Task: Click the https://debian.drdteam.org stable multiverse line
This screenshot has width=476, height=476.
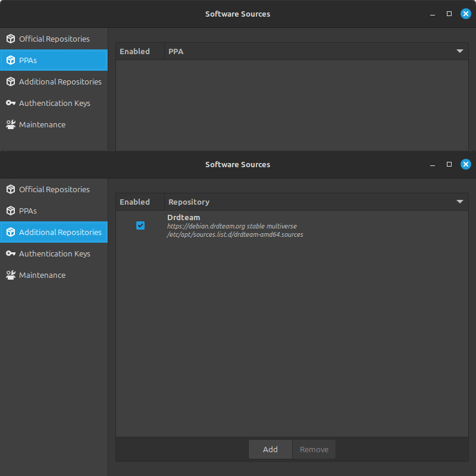Action: [232, 226]
